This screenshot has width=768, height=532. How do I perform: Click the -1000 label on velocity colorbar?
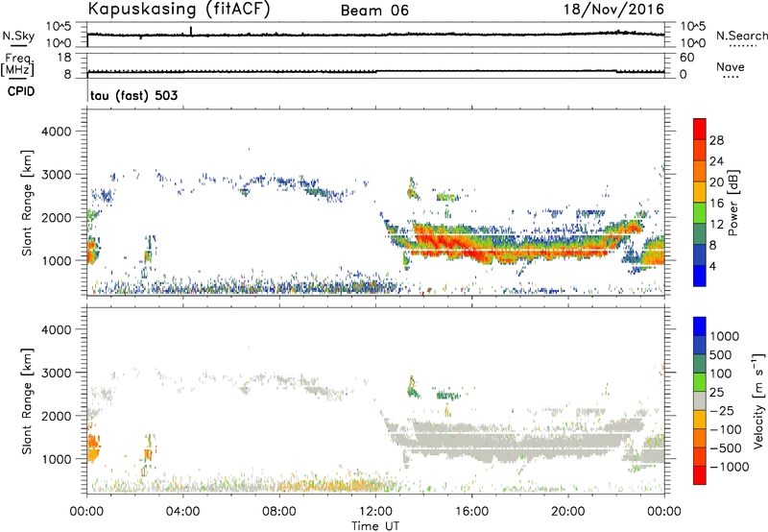point(729,467)
